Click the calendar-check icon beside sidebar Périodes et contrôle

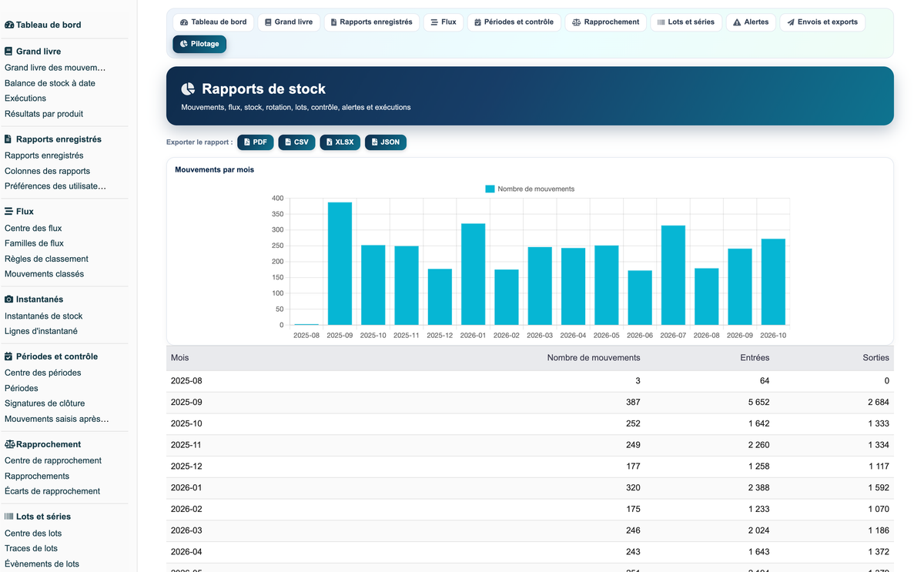click(x=8, y=356)
